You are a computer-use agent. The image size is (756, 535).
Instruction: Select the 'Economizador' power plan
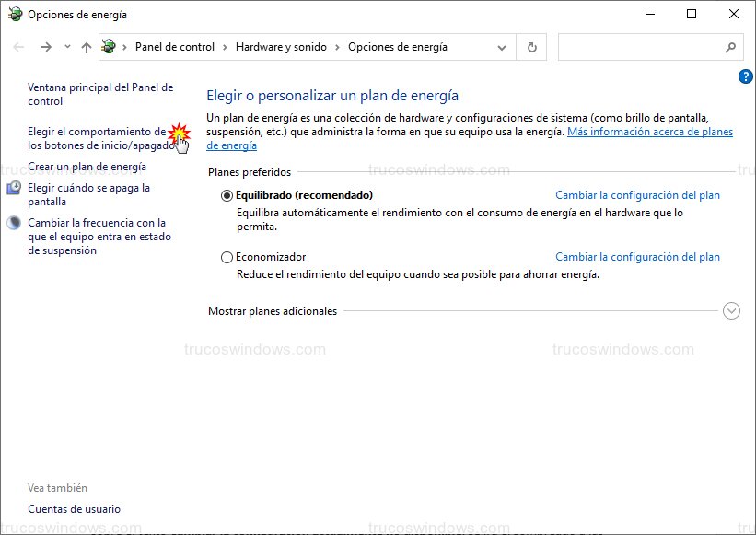coord(227,257)
